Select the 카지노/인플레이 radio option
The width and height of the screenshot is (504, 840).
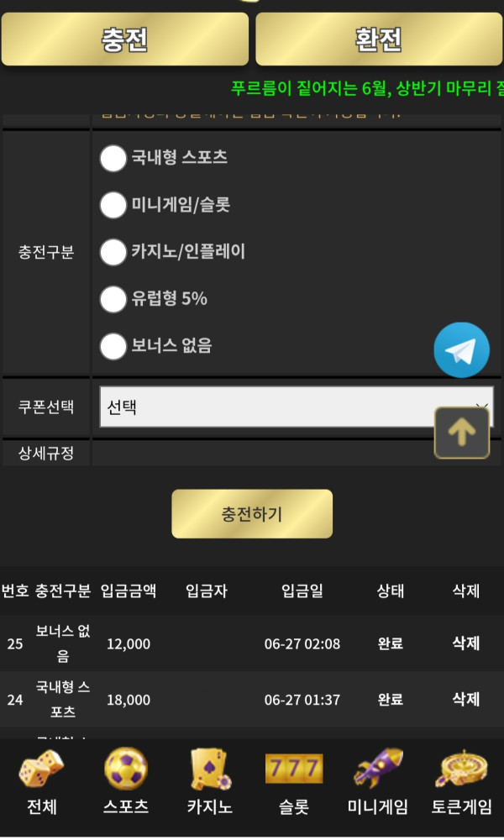113,252
